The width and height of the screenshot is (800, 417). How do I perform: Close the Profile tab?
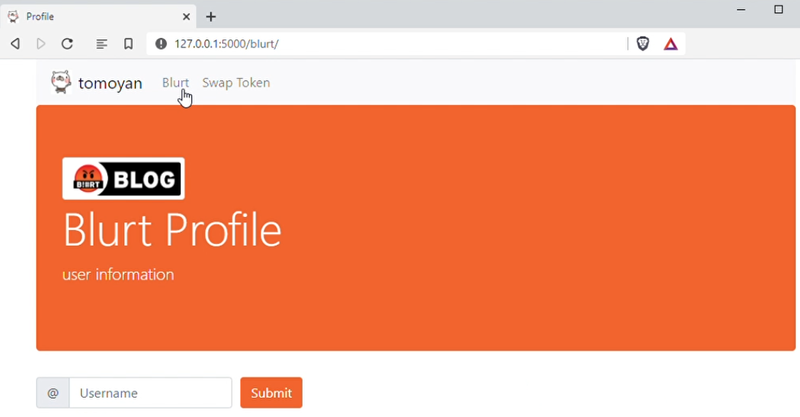click(186, 17)
